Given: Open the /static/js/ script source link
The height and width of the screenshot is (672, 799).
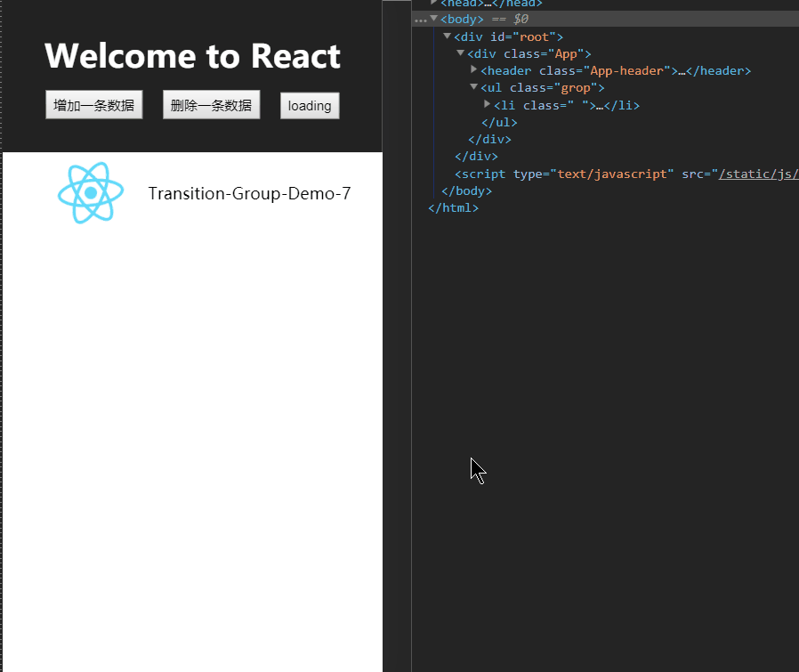Looking at the screenshot, I should 758,174.
